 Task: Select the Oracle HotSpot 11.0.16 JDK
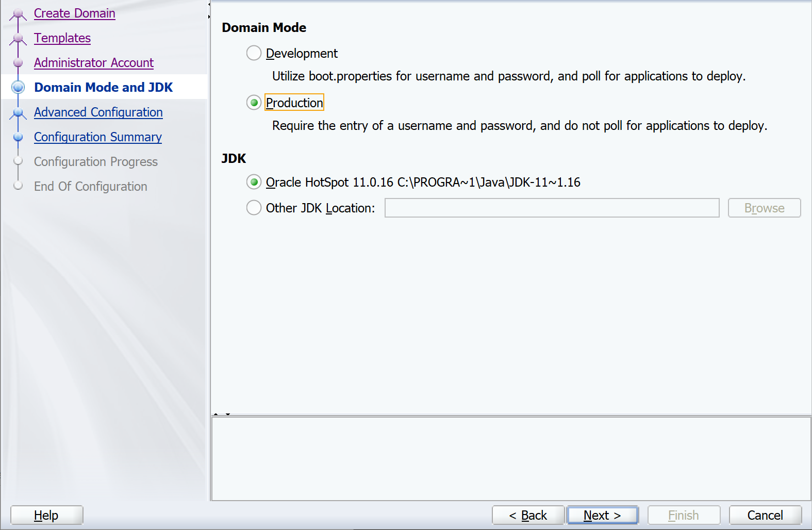[x=254, y=182]
